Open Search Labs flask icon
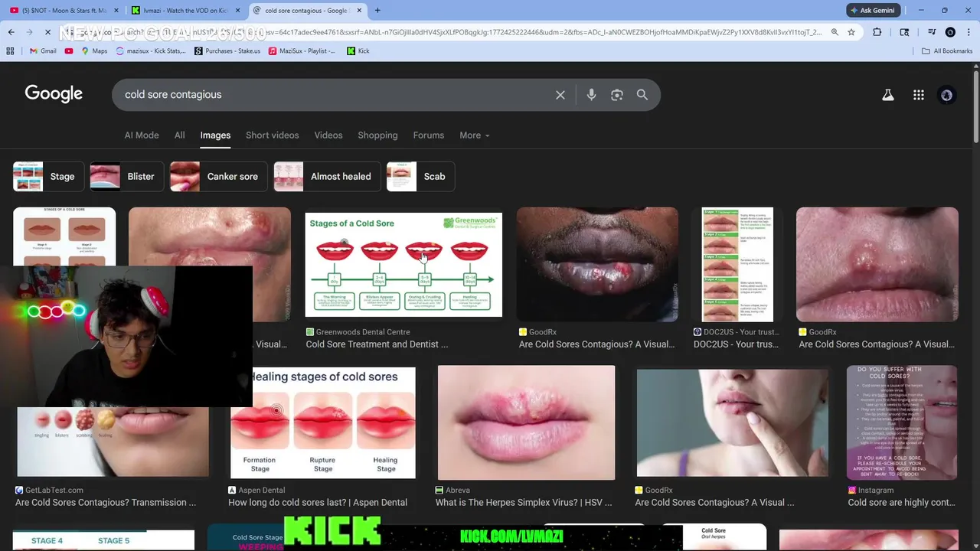980x551 pixels. coord(888,95)
